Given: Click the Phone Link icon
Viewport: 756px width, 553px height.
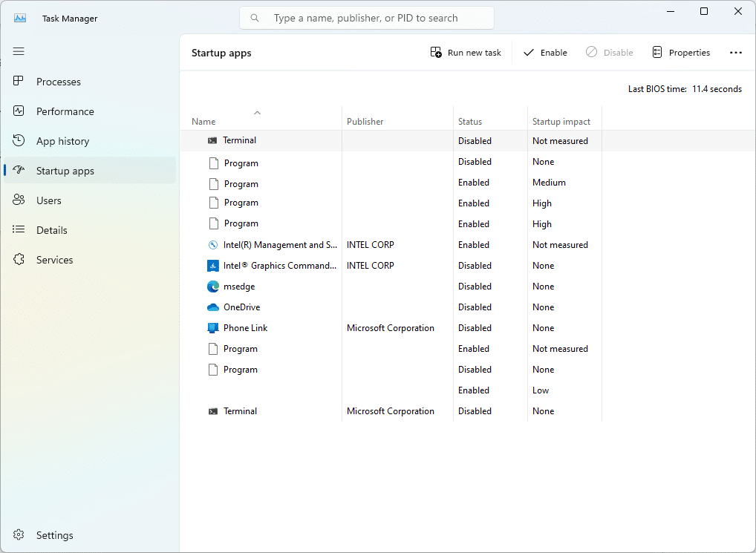Looking at the screenshot, I should tap(212, 328).
